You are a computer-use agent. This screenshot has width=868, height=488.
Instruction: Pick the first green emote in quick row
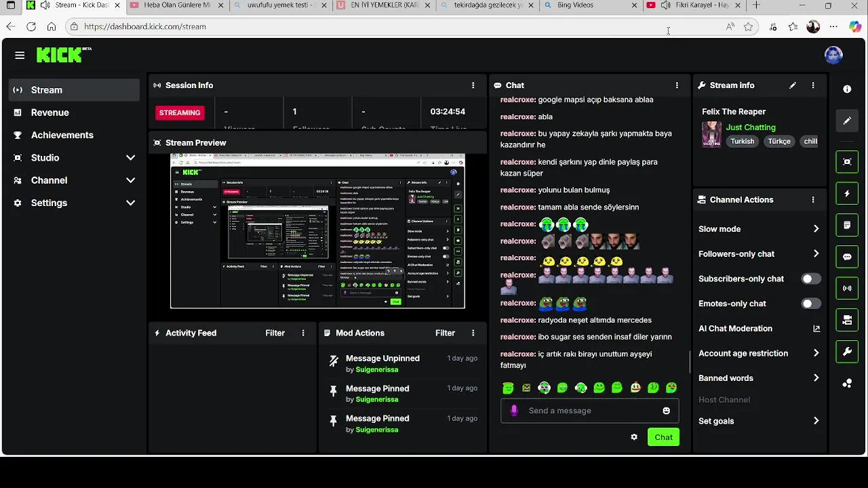(508, 388)
